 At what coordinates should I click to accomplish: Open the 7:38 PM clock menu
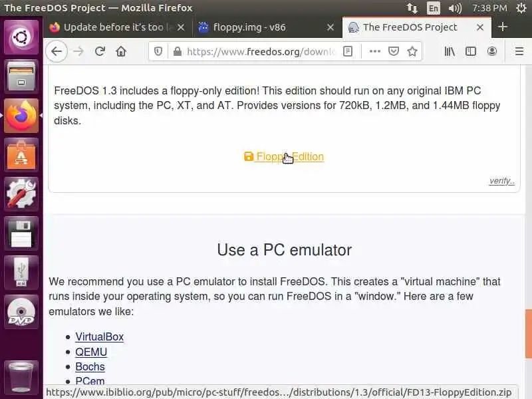pos(489,8)
